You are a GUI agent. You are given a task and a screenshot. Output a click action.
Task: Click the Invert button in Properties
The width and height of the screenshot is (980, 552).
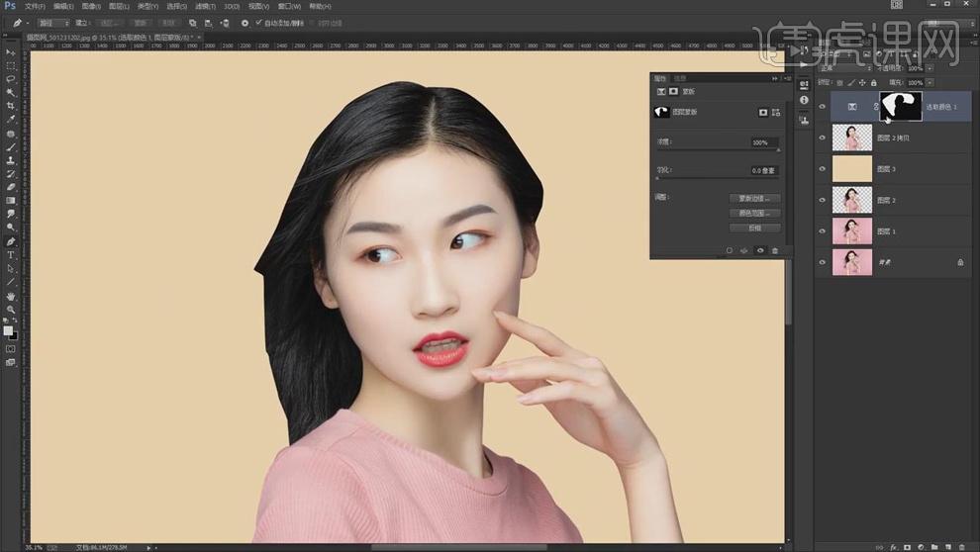click(x=754, y=228)
